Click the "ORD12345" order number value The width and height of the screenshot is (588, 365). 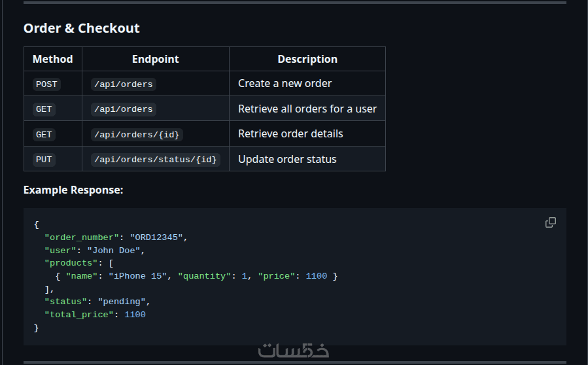coord(157,237)
